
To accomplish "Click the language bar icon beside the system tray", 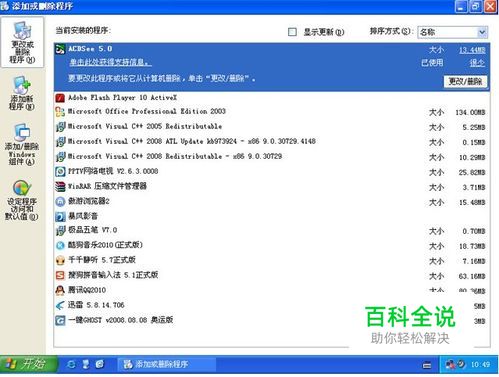I will coord(427,366).
